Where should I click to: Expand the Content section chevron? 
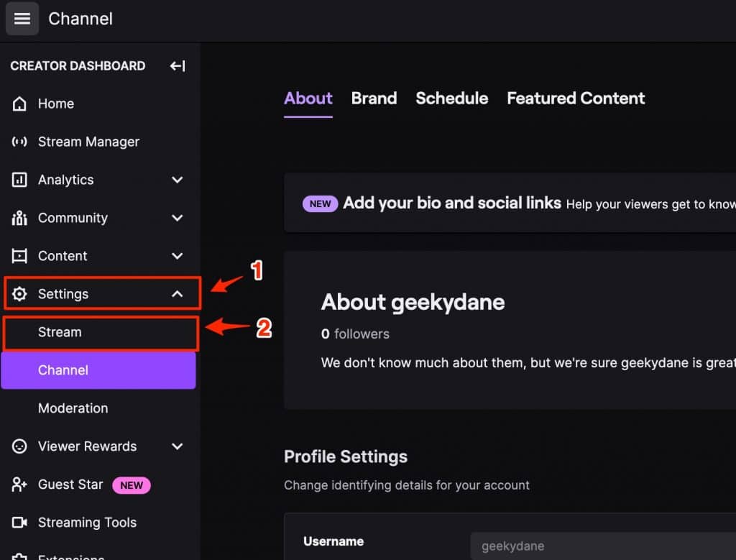point(178,256)
